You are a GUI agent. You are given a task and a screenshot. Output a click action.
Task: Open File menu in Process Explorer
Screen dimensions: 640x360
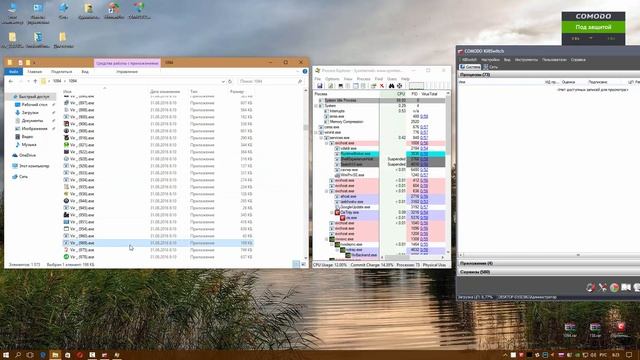318,79
